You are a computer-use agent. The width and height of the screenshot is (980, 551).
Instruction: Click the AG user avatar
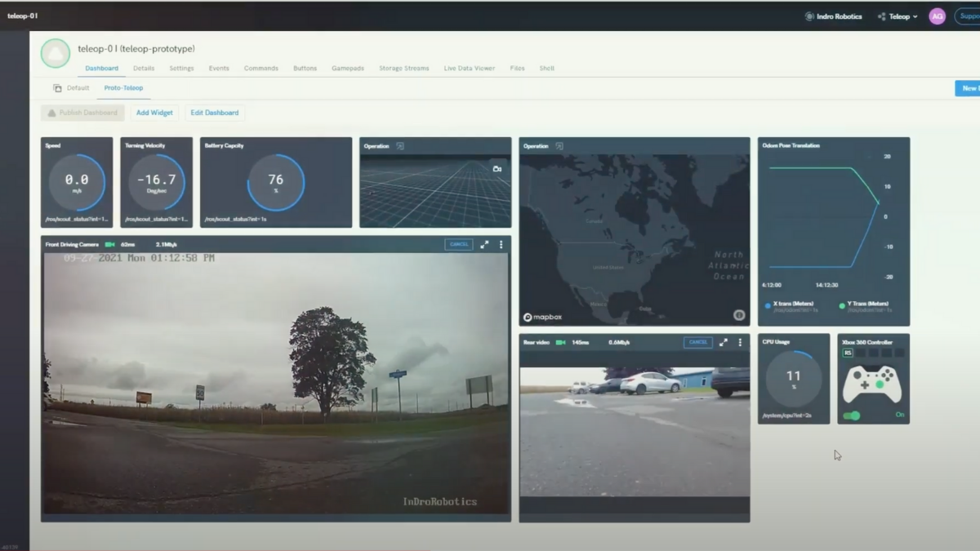click(x=937, y=16)
